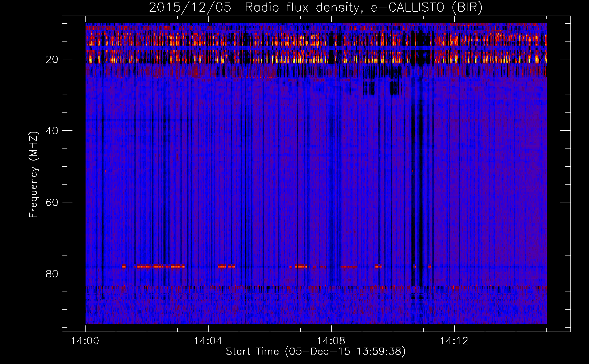This screenshot has width=589, height=364.
Task: Click the "Frequency (MHZ)" y-axis label
Action: click(x=33, y=175)
